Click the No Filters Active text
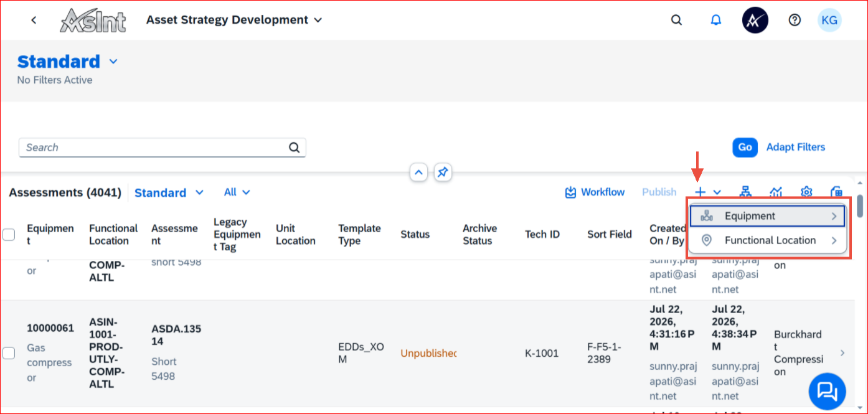 point(55,80)
